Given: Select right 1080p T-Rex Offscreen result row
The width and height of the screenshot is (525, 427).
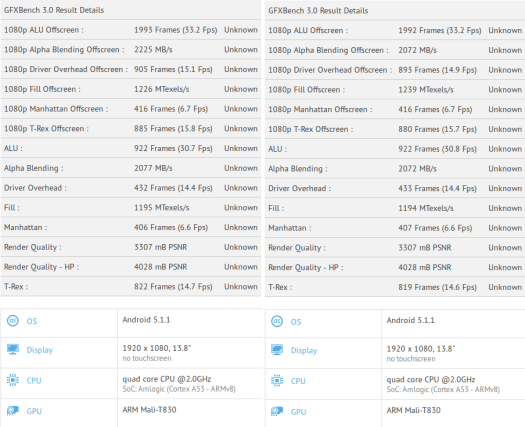Looking at the screenshot, I should click(395, 129).
